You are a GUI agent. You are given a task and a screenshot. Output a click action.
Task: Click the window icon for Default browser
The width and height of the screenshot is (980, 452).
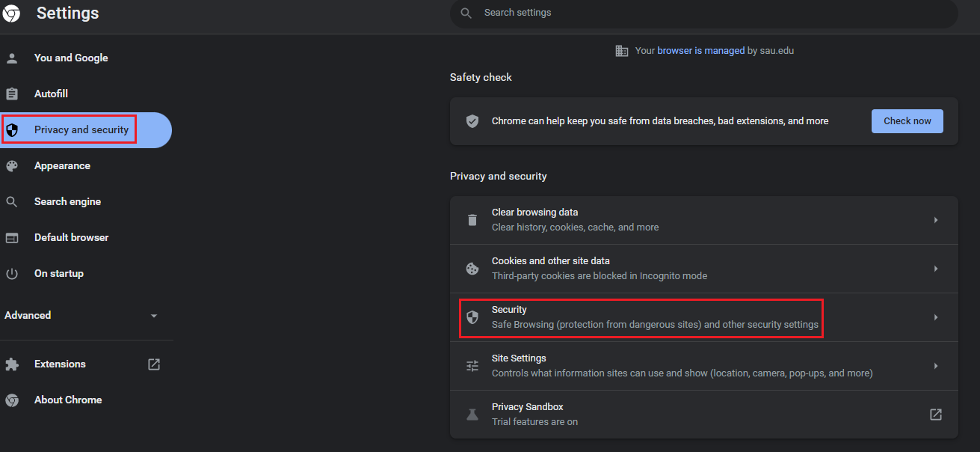12,238
